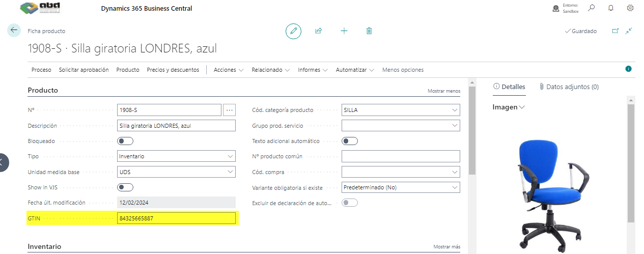Toggle the Bloqueado switch

125,141
